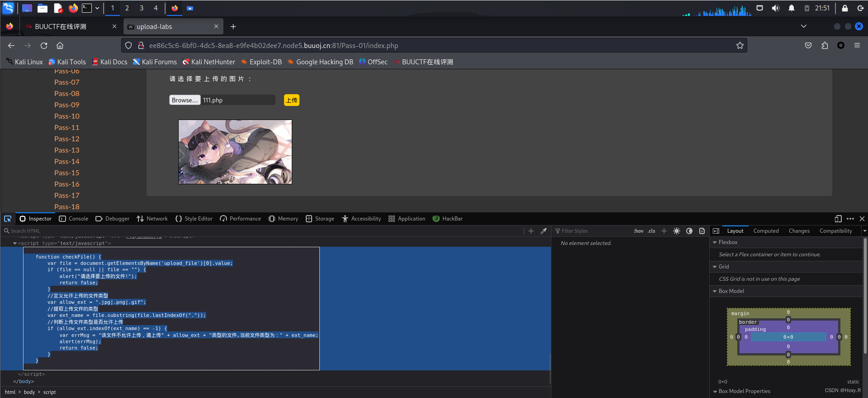
Task: Open the Style Editor tab
Action: point(194,219)
